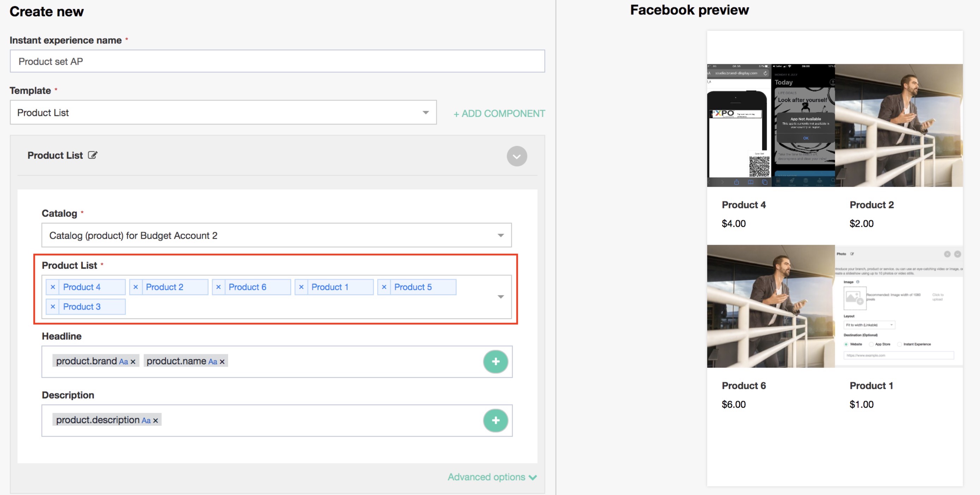Remove Product 4 tag from product list
980x495 pixels.
point(53,287)
